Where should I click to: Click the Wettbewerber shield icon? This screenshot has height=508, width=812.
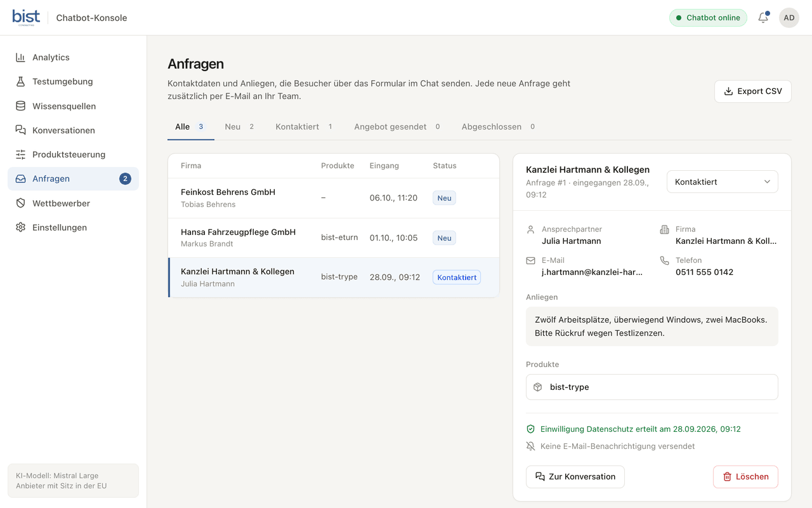coord(21,203)
